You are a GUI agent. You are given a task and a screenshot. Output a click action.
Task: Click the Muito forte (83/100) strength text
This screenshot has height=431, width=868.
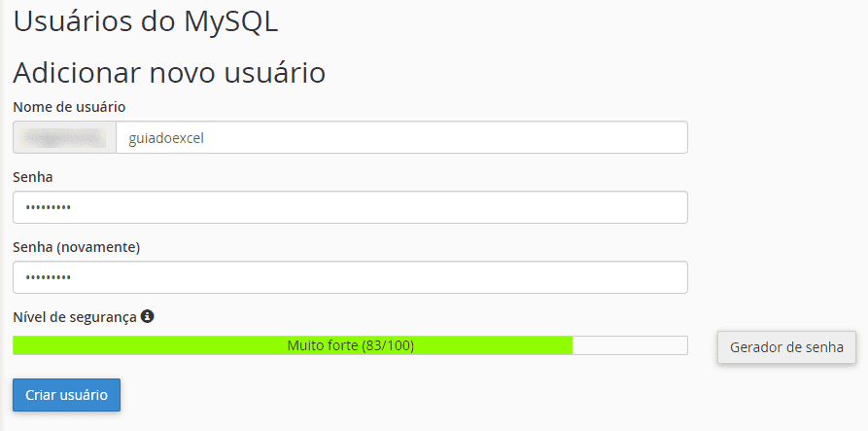tap(350, 345)
